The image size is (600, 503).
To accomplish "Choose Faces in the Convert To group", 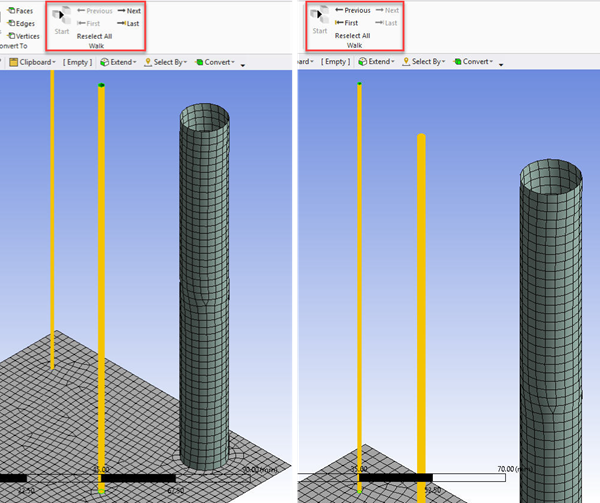I will 20,11.
